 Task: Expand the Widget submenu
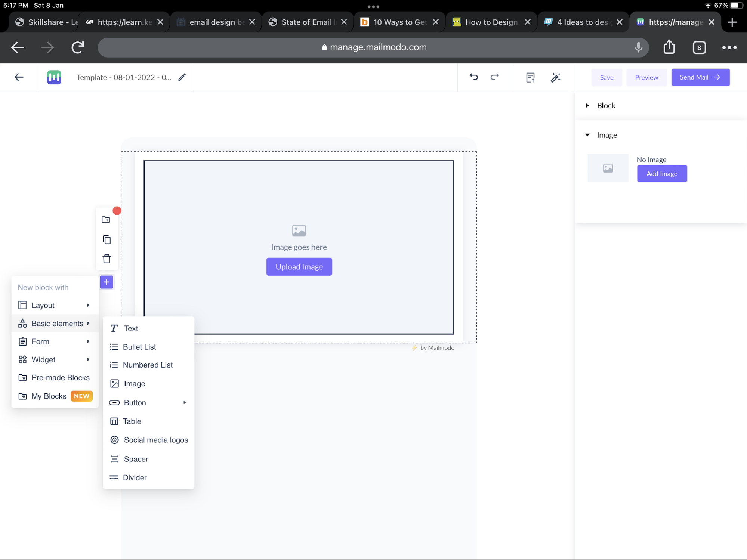tap(55, 359)
